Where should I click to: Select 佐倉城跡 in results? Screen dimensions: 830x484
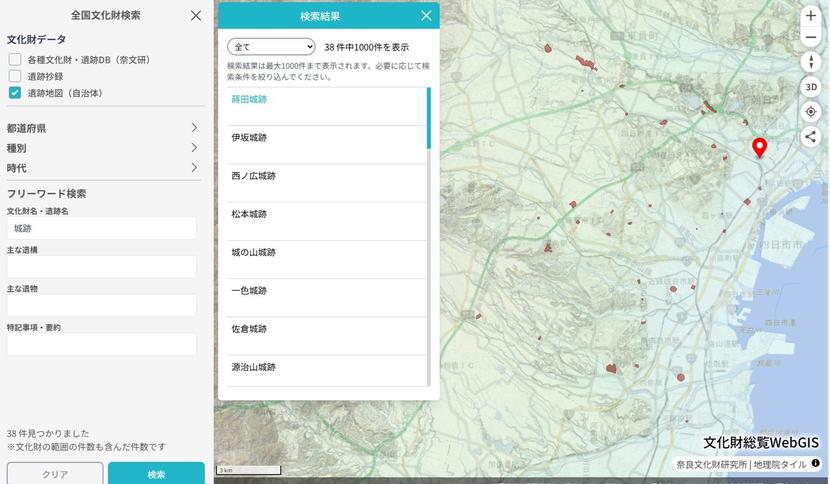(x=327, y=336)
